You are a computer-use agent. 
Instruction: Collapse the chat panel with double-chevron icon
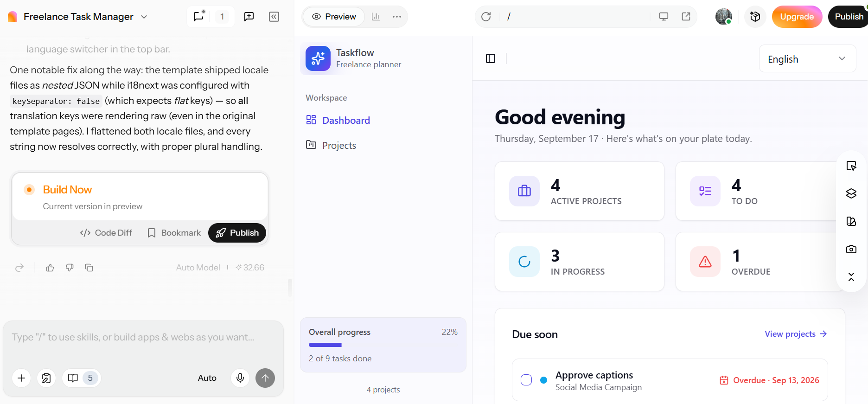tap(274, 17)
